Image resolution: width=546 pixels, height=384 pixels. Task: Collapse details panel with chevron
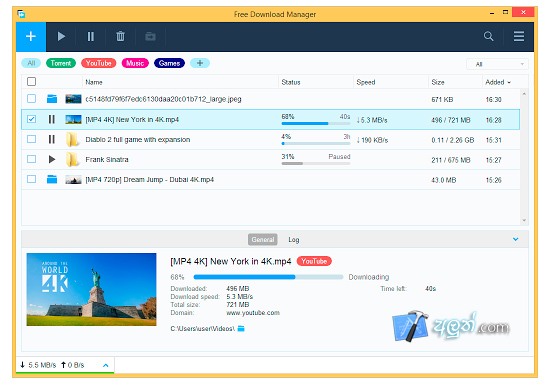tap(515, 239)
